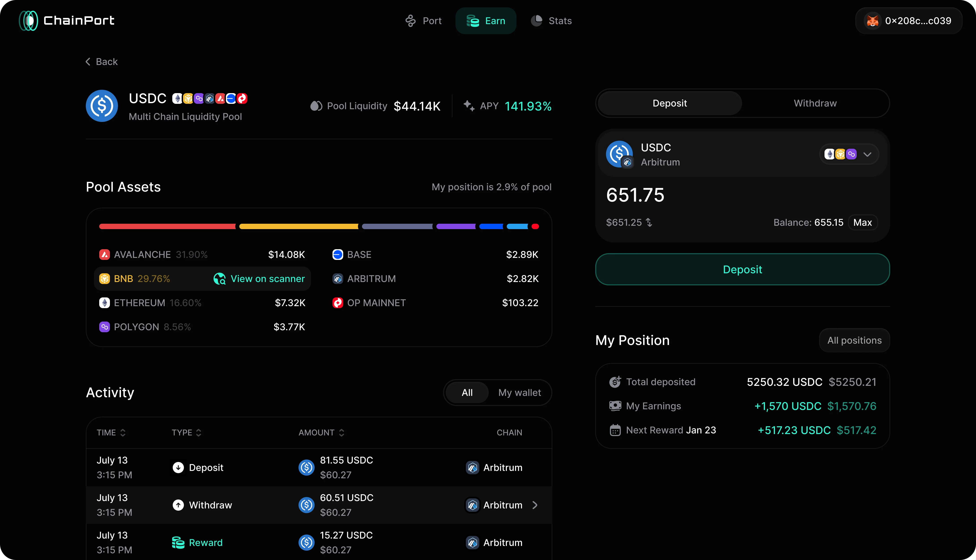976x560 pixels.
Task: Click 'My position is 2.9% of pool'
Action: click(491, 187)
